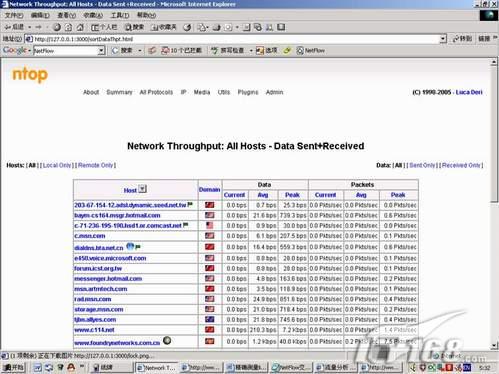Image resolution: width=499 pixels, height=374 pixels.
Task: Show Received Only data
Action: [461, 165]
